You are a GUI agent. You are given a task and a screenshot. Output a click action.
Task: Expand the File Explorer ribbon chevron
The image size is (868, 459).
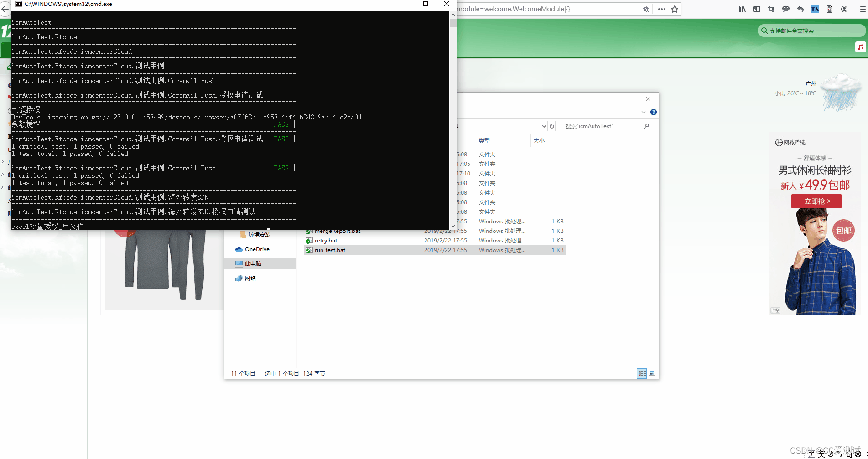click(x=644, y=112)
